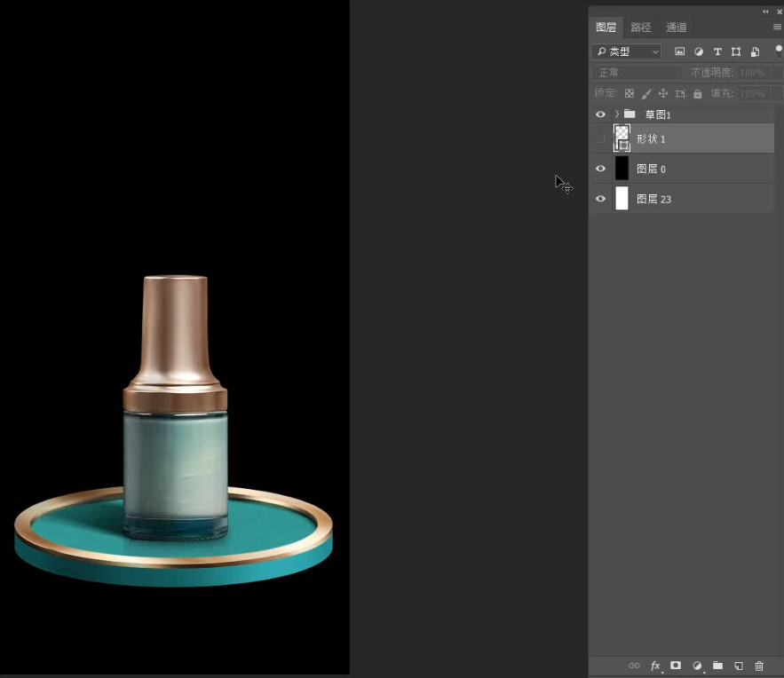Click the fx layer style icon
Screen dimensions: 784x678
tap(655, 666)
